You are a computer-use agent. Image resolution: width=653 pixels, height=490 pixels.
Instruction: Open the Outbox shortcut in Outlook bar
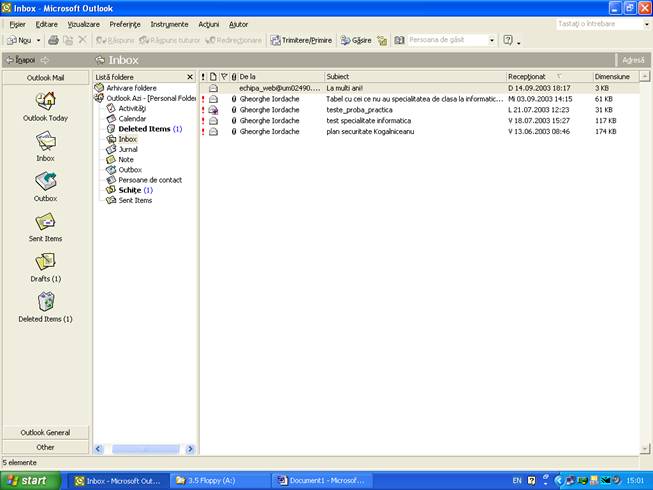pyautogui.click(x=45, y=182)
